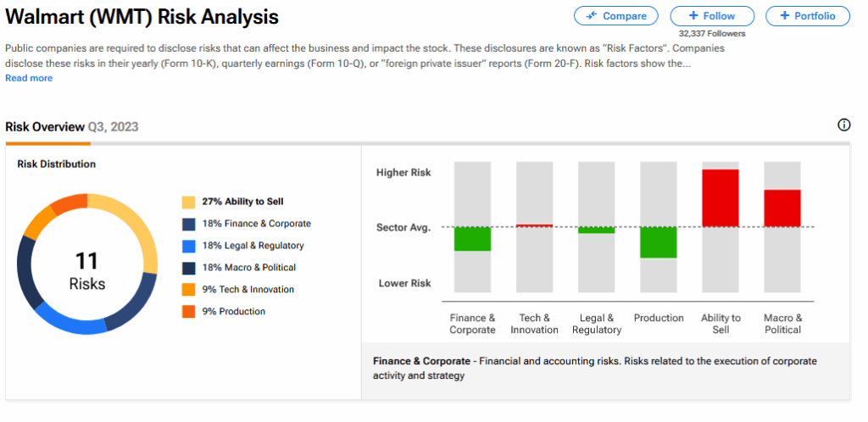868x422 pixels.
Task: Click the red Macro & Political bar
Action: coord(782,208)
